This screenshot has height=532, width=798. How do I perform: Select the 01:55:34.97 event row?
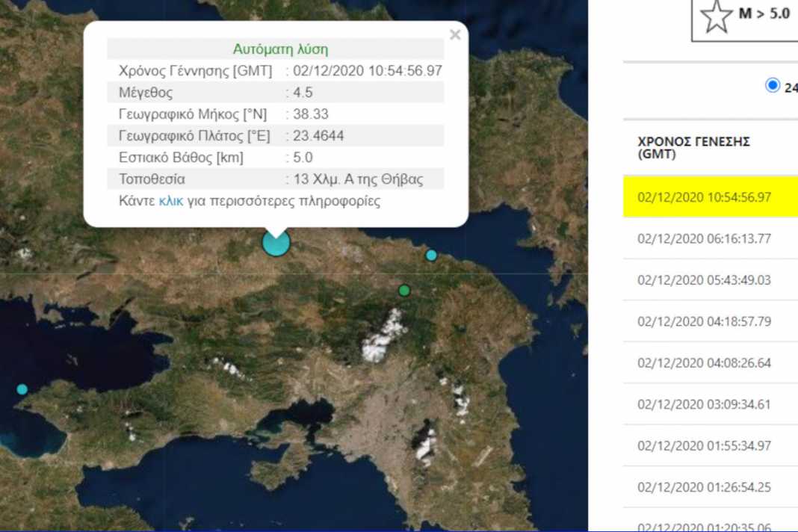(704, 445)
